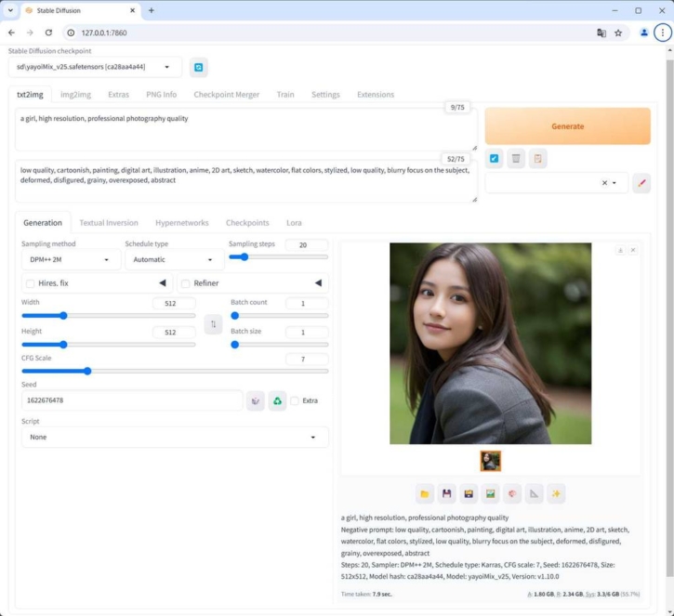
Task: Switch to the img2img tab
Action: 76,95
